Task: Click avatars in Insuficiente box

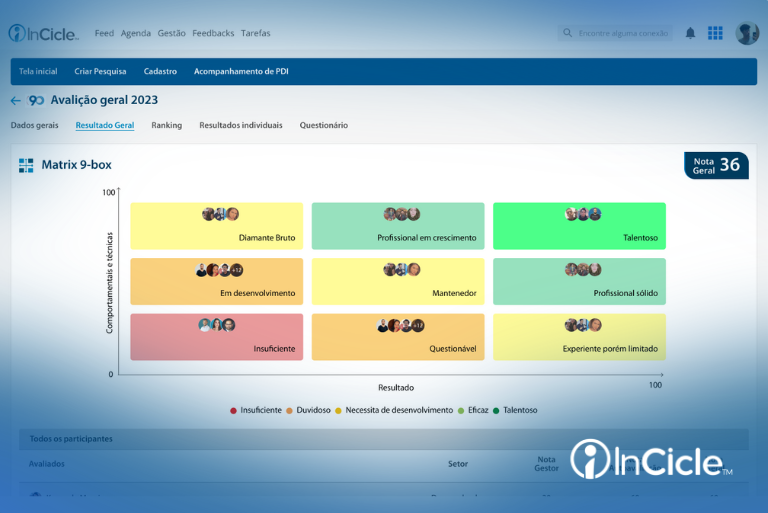Action: pos(216,325)
